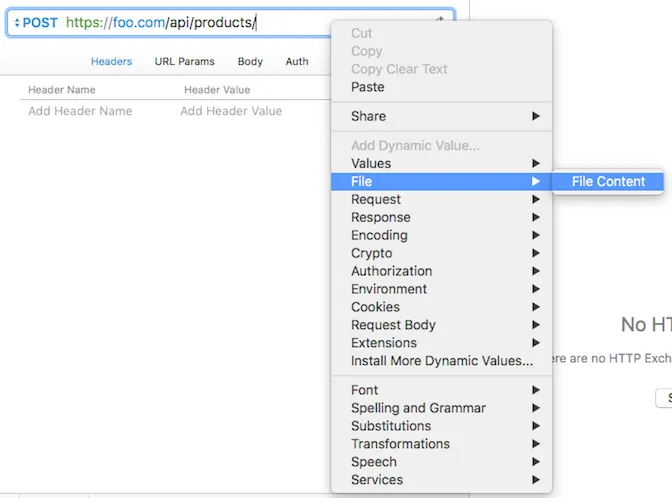Open the Auth tab
The height and width of the screenshot is (498, 672).
pos(297,61)
